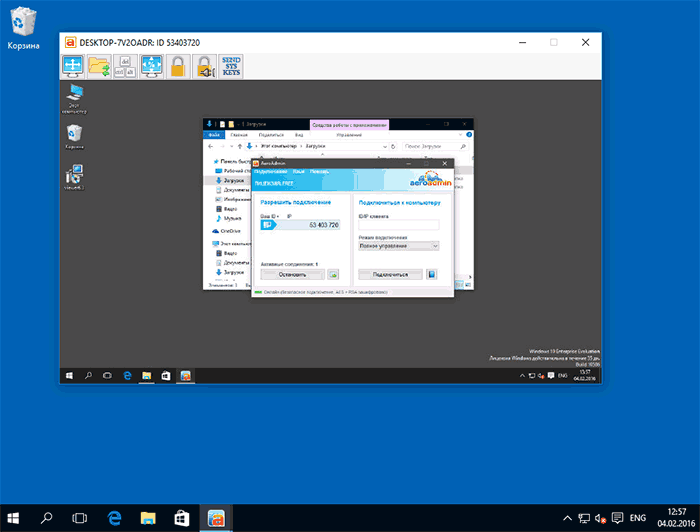Click the percent scaling monitor icon
700x532 pixels.
[151, 66]
